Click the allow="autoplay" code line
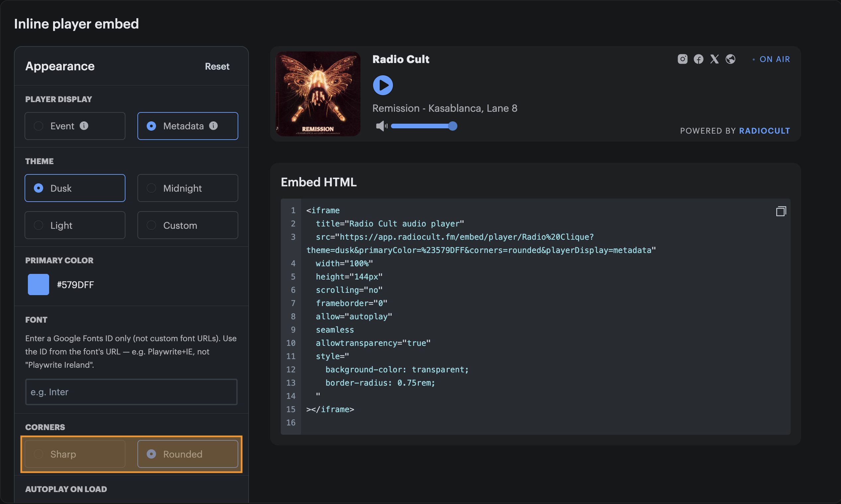Screen dimensions: 841x504 pyautogui.click(x=354, y=316)
